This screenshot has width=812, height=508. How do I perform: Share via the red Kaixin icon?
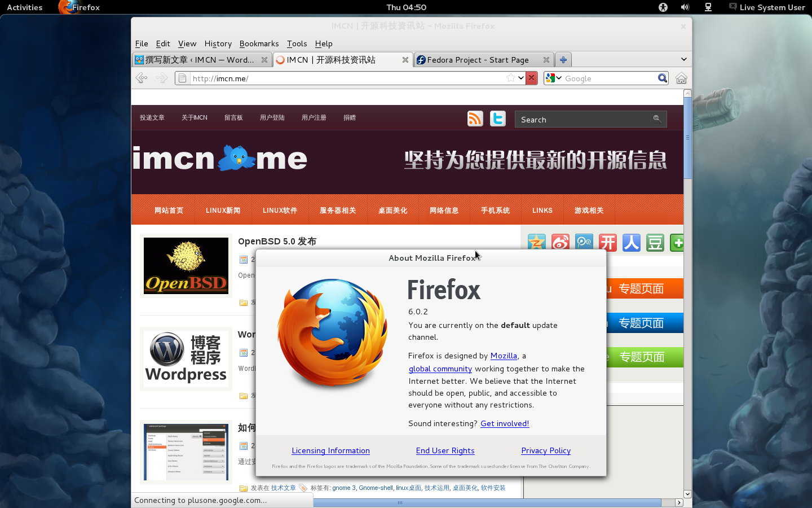pyautogui.click(x=608, y=243)
